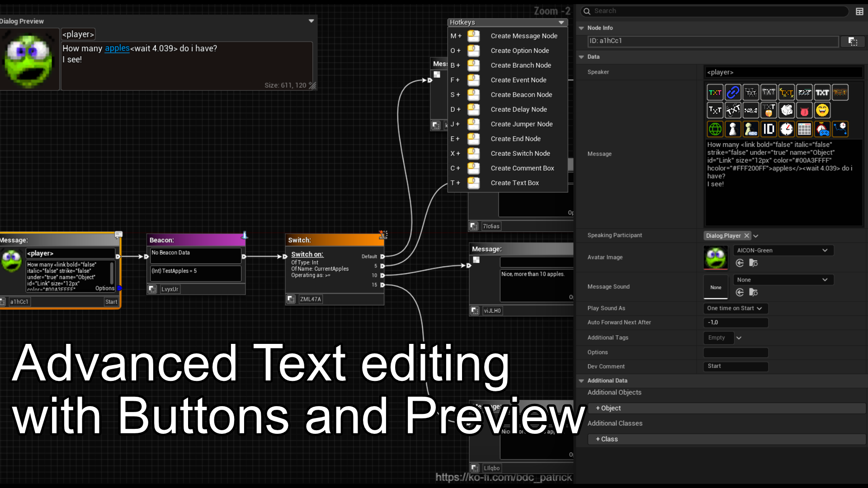Click the calendar grid icon button
Image resolution: width=868 pixels, height=488 pixels.
(804, 129)
